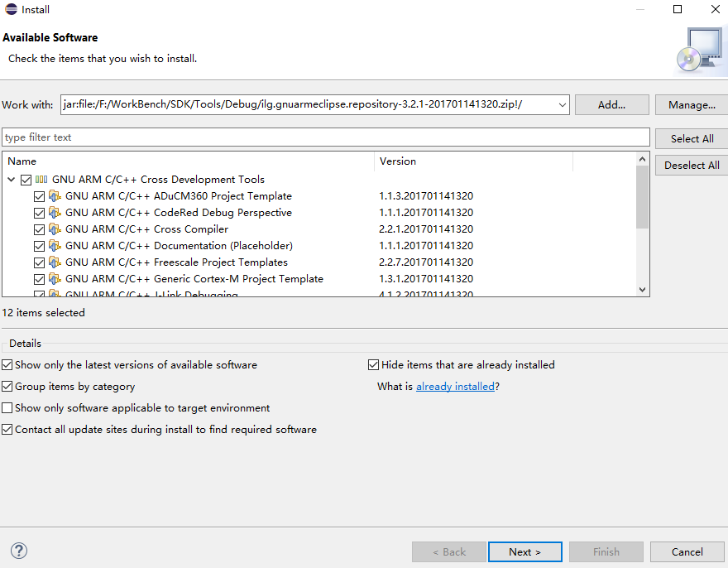Uncheck ADuCM360 Project Template checkbox
The width and height of the screenshot is (728, 568).
point(40,196)
